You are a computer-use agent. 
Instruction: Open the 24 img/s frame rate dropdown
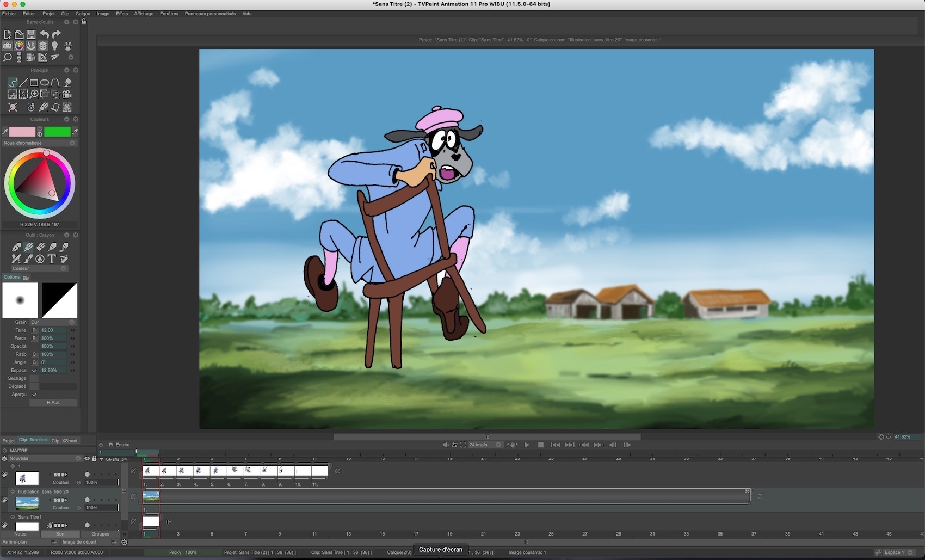click(x=485, y=445)
